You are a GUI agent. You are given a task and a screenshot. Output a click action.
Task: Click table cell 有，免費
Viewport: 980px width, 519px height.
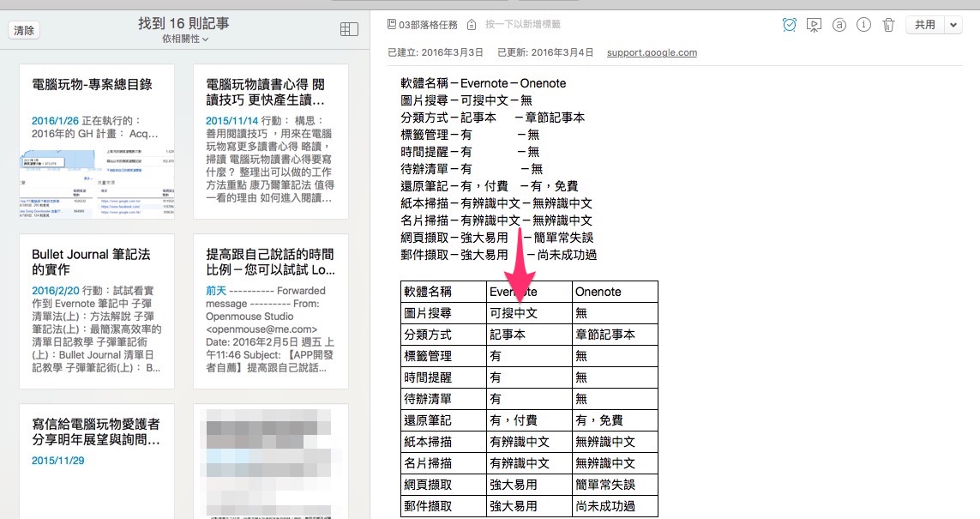point(615,420)
